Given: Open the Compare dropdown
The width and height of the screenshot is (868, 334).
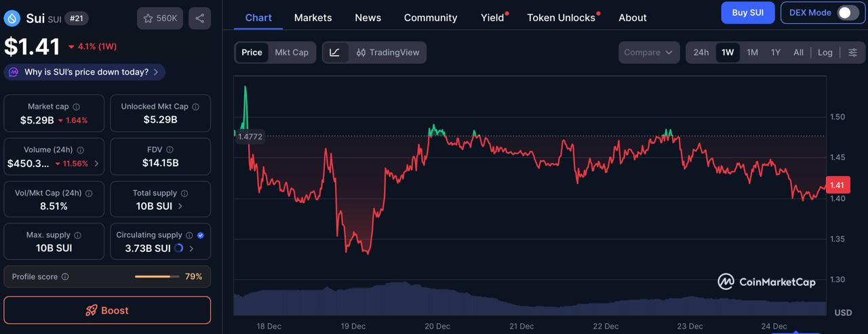Looking at the screenshot, I should 649,52.
